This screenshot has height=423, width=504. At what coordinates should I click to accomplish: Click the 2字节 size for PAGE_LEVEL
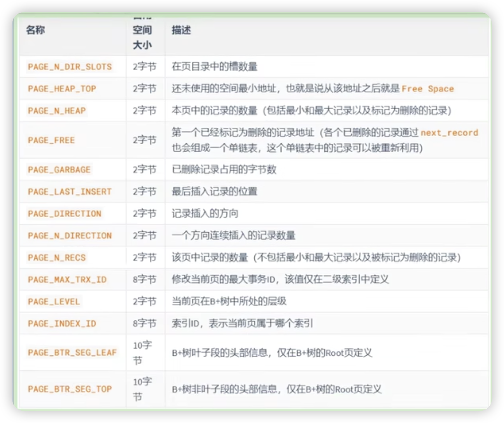145,301
